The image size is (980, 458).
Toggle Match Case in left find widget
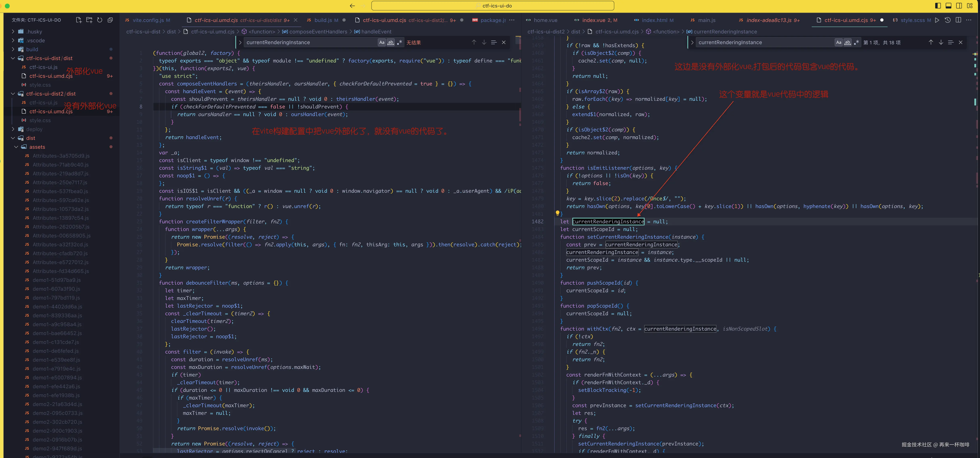(x=382, y=42)
